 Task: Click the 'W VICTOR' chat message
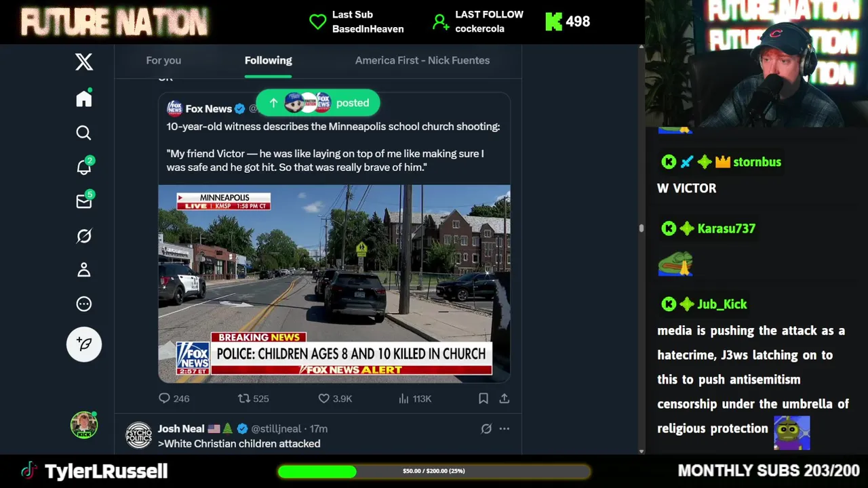(x=686, y=188)
